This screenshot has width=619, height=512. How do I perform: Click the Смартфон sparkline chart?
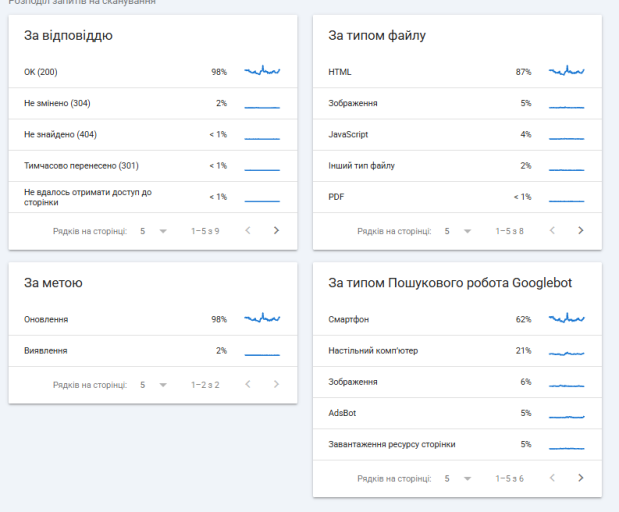click(x=566, y=318)
